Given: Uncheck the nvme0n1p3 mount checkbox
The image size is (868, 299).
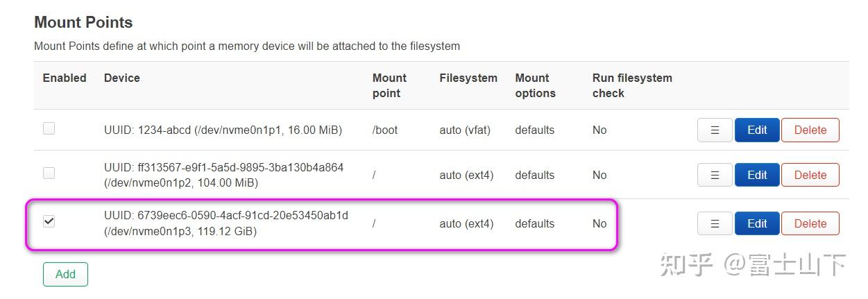Looking at the screenshot, I should [49, 221].
